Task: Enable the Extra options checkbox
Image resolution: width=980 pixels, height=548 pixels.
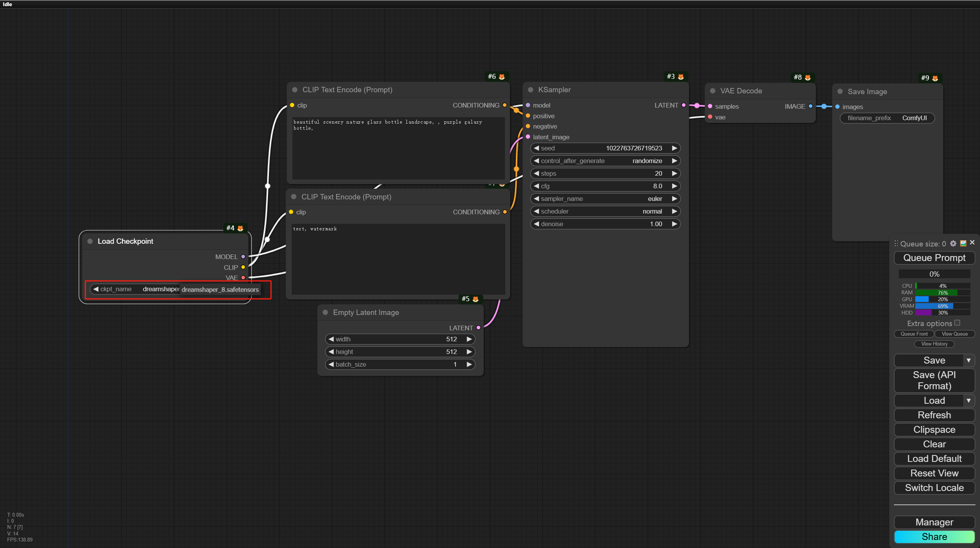Action: (x=957, y=323)
